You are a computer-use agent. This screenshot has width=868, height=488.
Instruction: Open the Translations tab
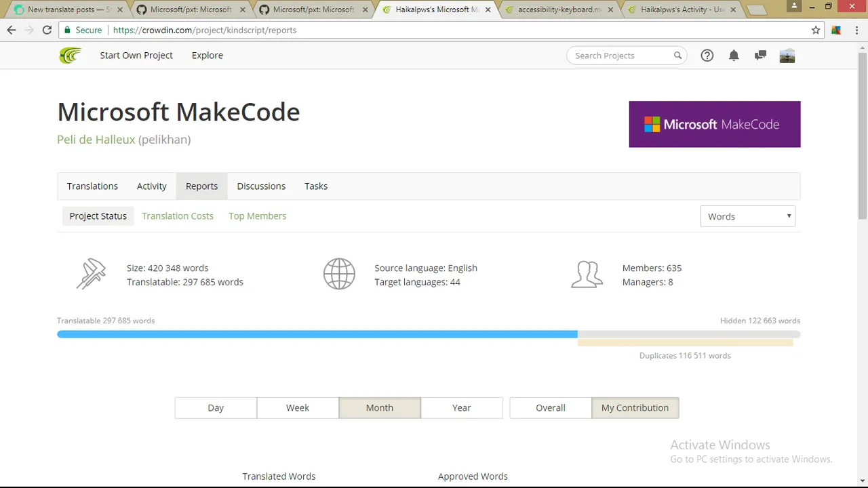pos(92,186)
